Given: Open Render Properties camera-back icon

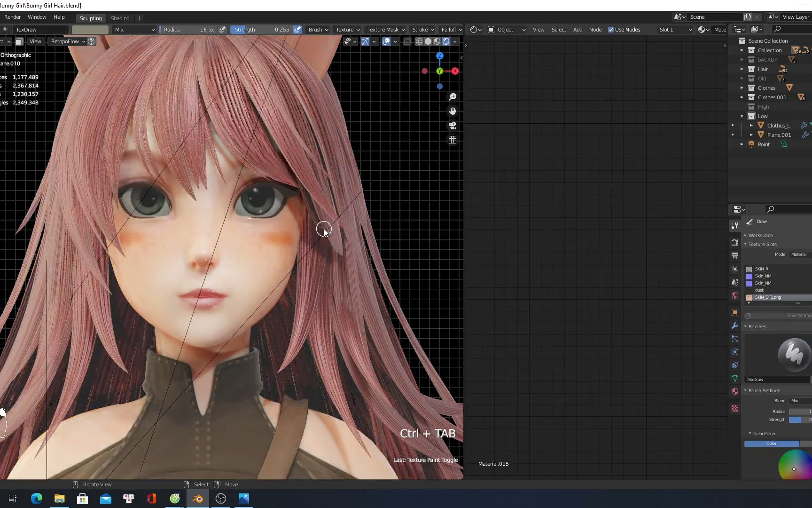Looking at the screenshot, I should (734, 243).
